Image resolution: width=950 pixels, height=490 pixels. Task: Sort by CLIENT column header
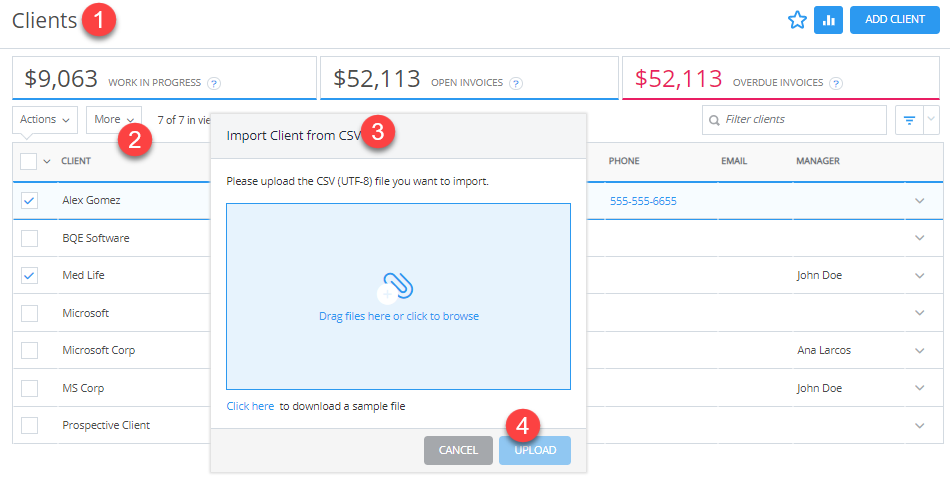pos(76,161)
